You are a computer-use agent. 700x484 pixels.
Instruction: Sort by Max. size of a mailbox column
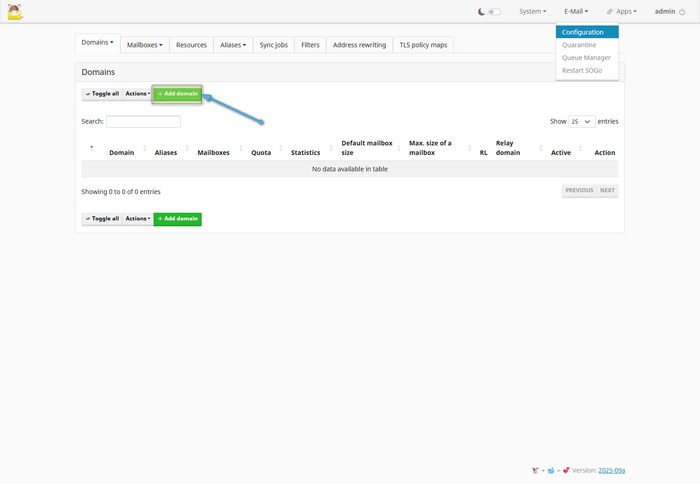coord(430,148)
